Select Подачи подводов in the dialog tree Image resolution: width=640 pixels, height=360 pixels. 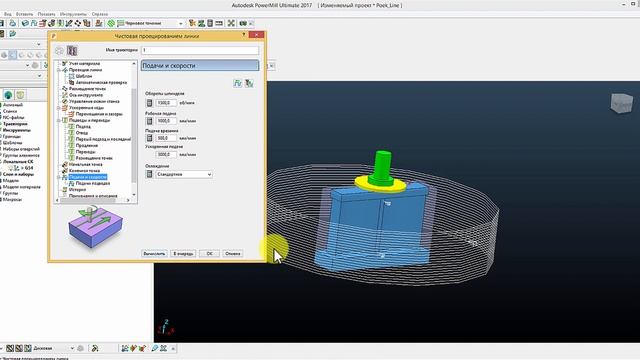pos(93,184)
